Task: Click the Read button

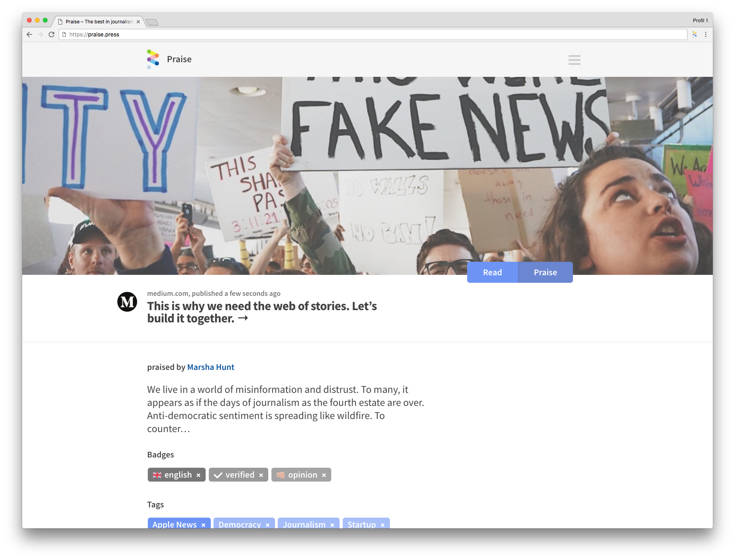Action: (x=493, y=272)
